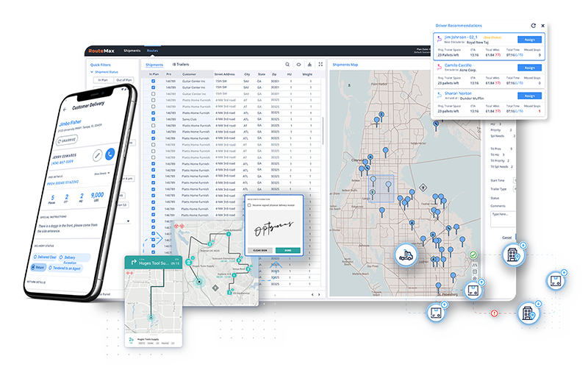The width and height of the screenshot is (588, 370).
Task: Click the Out of Plan quick filter button
Action: click(123, 80)
